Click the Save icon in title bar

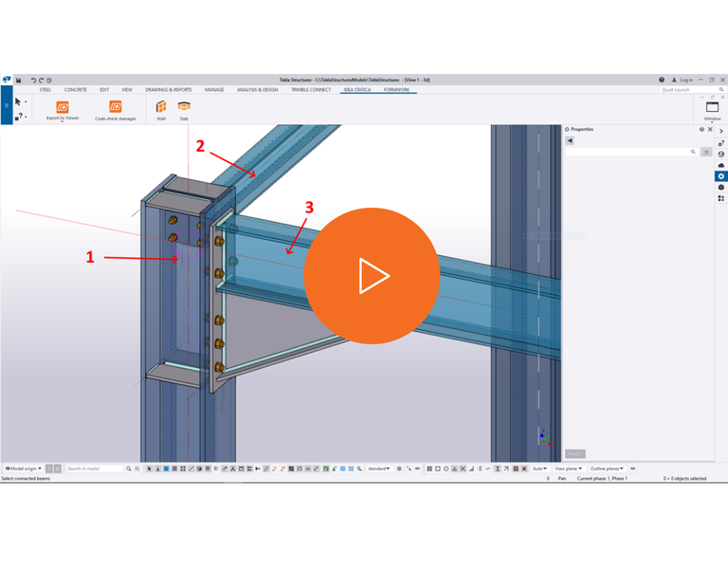[x=19, y=81]
